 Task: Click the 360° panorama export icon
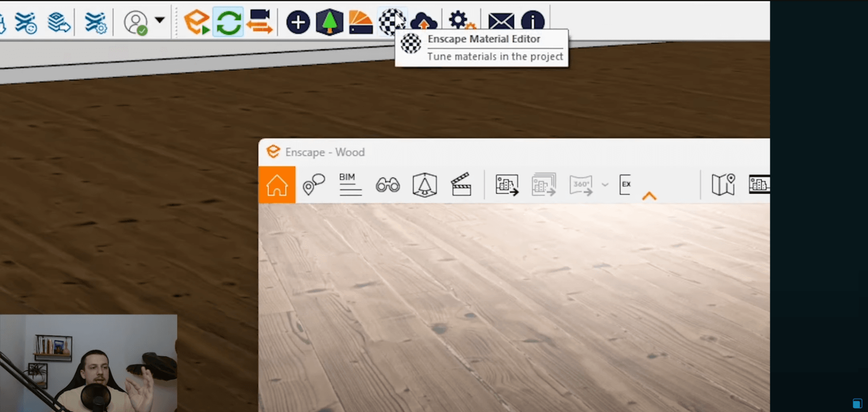pos(581,185)
